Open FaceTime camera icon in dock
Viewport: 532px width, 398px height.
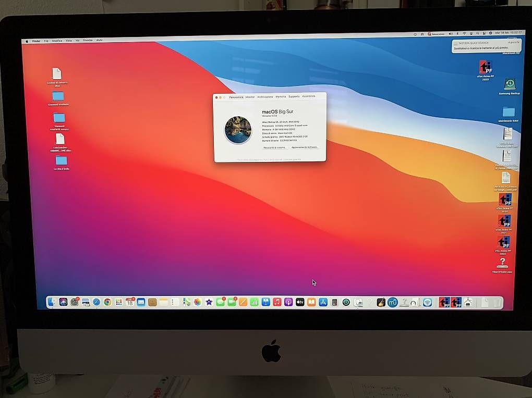tap(232, 302)
